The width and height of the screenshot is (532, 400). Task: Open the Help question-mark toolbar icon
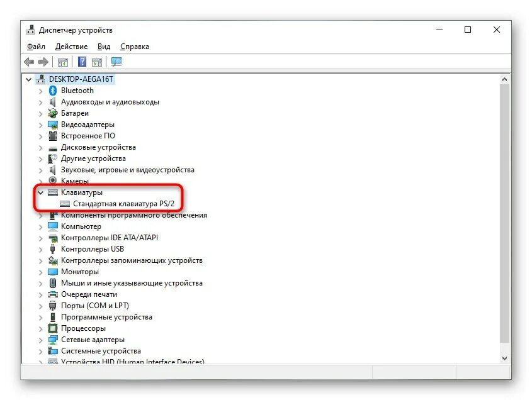click(x=82, y=62)
